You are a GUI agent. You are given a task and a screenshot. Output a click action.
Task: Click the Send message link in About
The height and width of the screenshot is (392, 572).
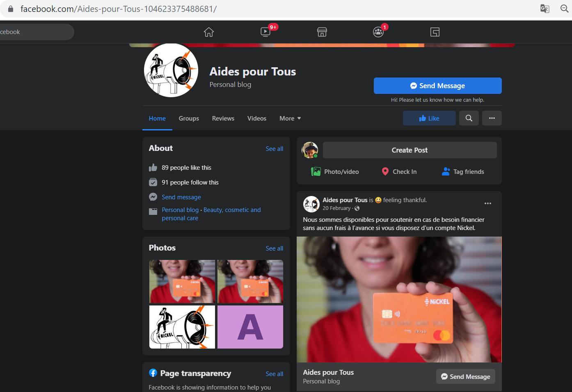(x=181, y=197)
